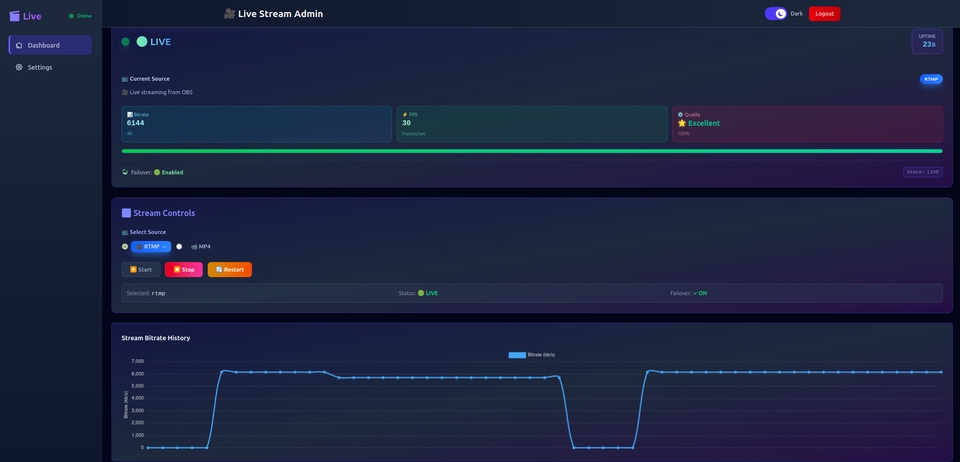
Task: Click the star icon next to Excellent
Action: tap(682, 123)
